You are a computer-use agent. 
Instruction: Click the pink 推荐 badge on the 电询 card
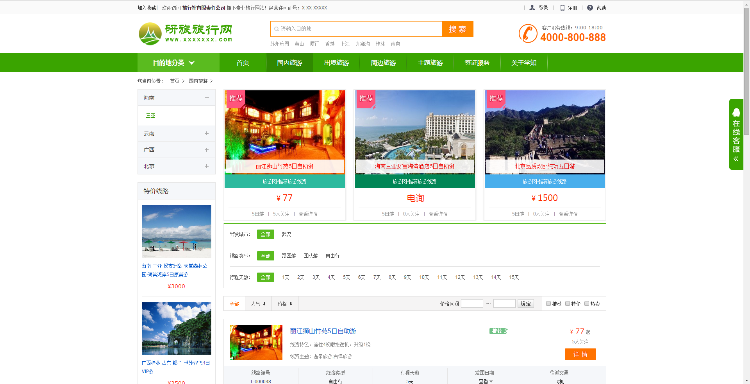tap(365, 99)
